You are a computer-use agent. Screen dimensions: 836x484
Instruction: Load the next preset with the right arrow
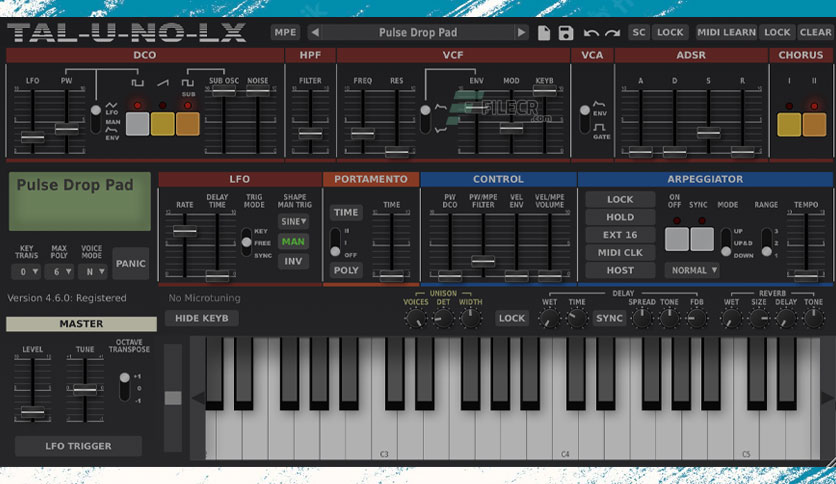[x=521, y=33]
